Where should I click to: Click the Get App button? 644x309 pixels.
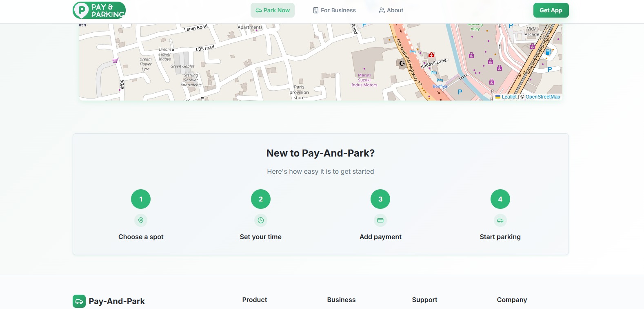(x=551, y=10)
